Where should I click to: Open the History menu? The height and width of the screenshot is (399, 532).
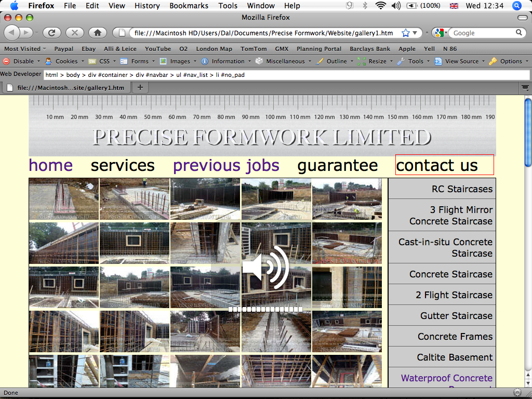(x=147, y=6)
